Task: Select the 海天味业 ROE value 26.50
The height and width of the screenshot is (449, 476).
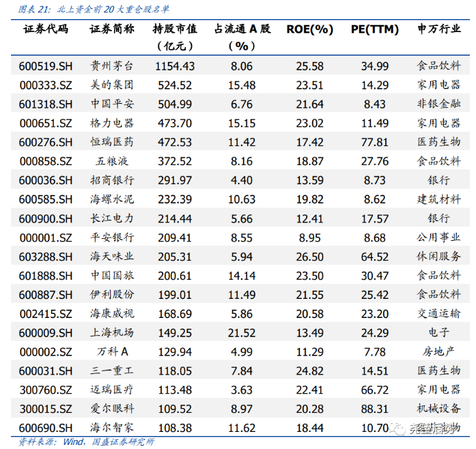Action: click(309, 257)
